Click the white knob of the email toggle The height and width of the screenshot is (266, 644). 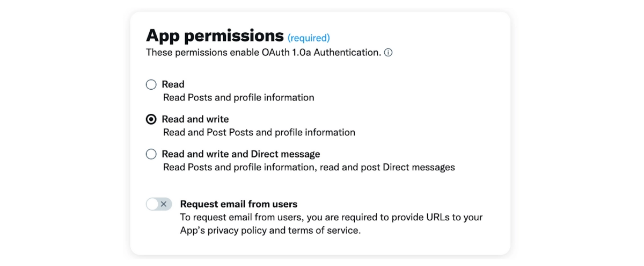pyautogui.click(x=153, y=204)
